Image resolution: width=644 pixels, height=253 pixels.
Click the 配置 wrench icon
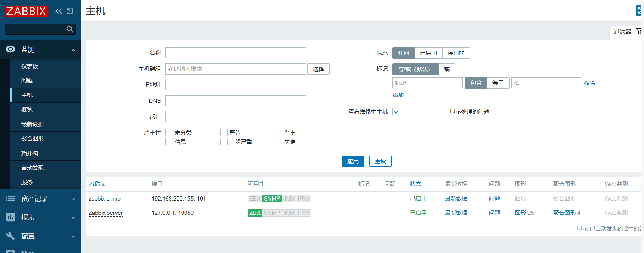coord(10,236)
